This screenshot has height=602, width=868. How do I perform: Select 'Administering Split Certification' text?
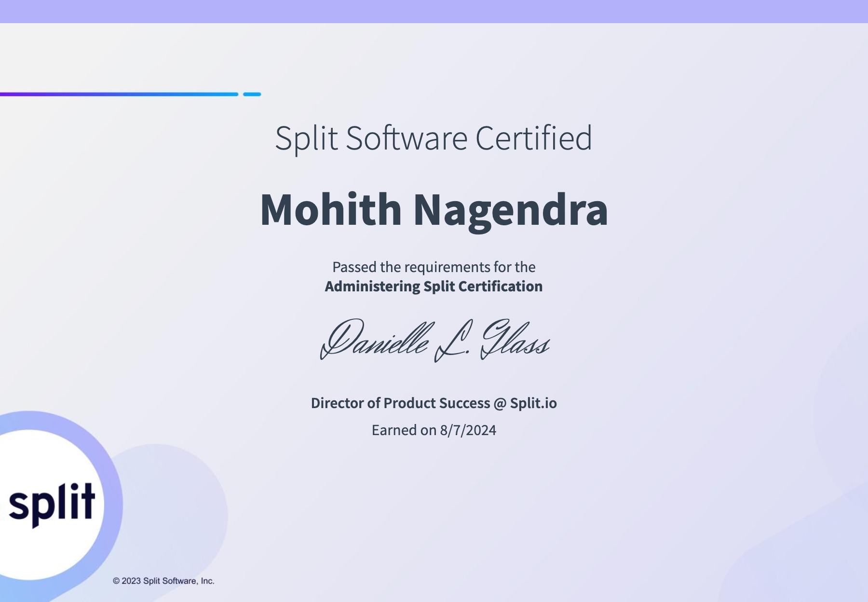click(434, 286)
